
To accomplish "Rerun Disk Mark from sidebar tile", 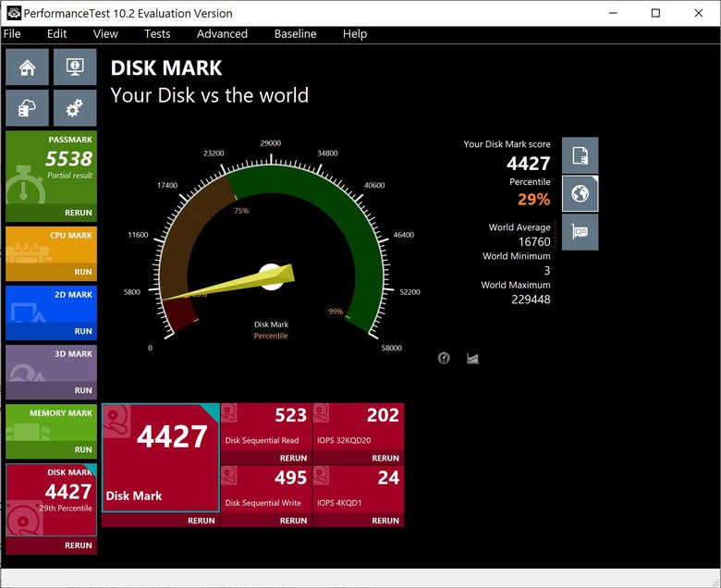I will 79,545.
